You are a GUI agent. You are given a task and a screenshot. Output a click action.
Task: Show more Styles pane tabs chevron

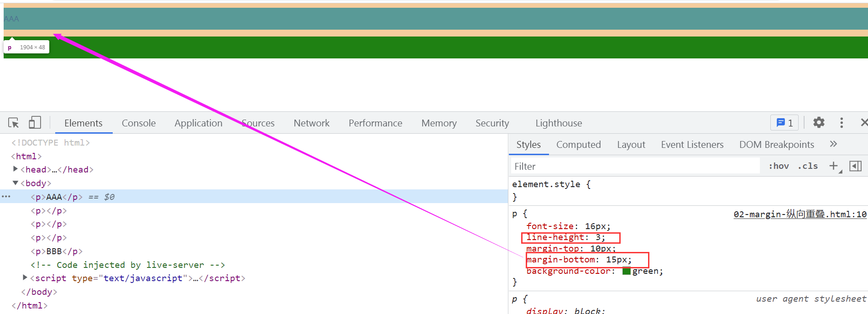(x=833, y=144)
